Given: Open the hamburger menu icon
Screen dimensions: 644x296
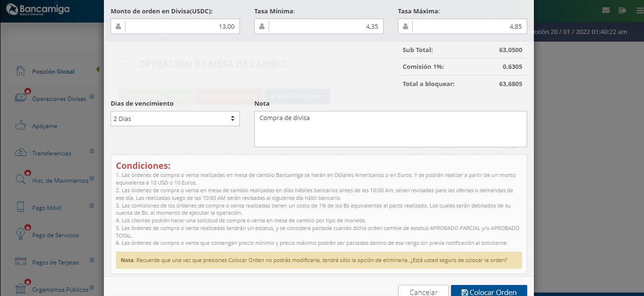Looking at the screenshot, I should tap(639, 11).
